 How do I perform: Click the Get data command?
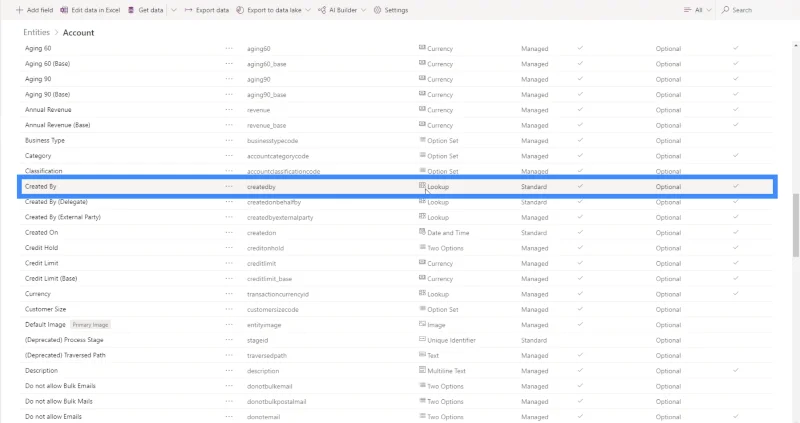pos(146,10)
